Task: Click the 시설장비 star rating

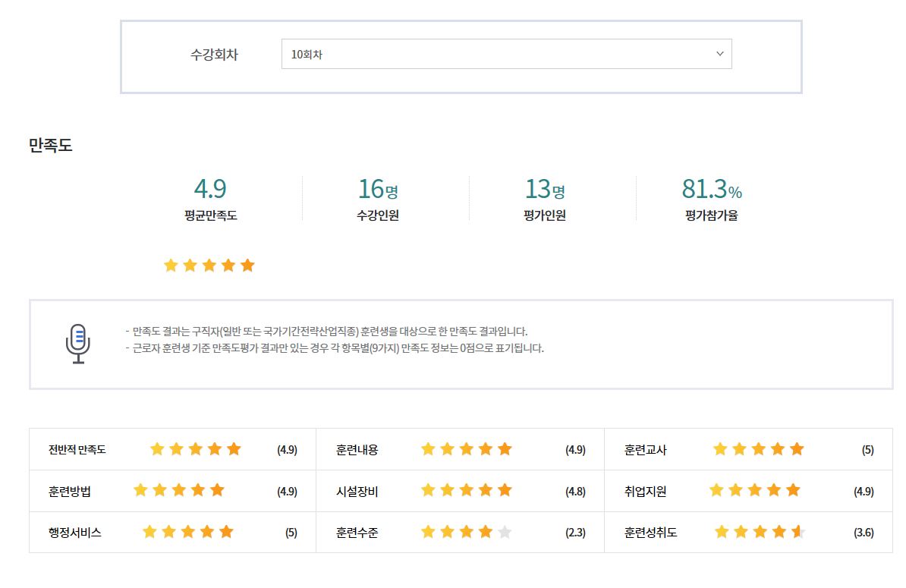Action: coord(467,490)
